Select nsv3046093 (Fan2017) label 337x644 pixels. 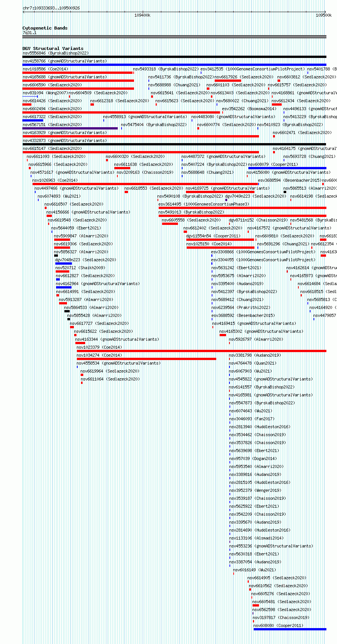coord(252,419)
